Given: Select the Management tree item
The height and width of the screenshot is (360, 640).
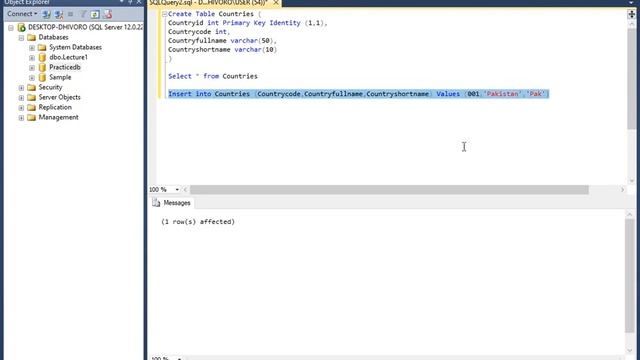Looking at the screenshot, I should [58, 117].
